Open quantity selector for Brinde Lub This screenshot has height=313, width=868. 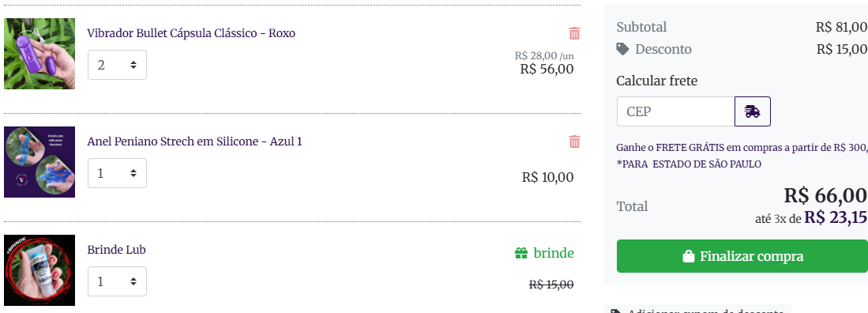(x=118, y=281)
